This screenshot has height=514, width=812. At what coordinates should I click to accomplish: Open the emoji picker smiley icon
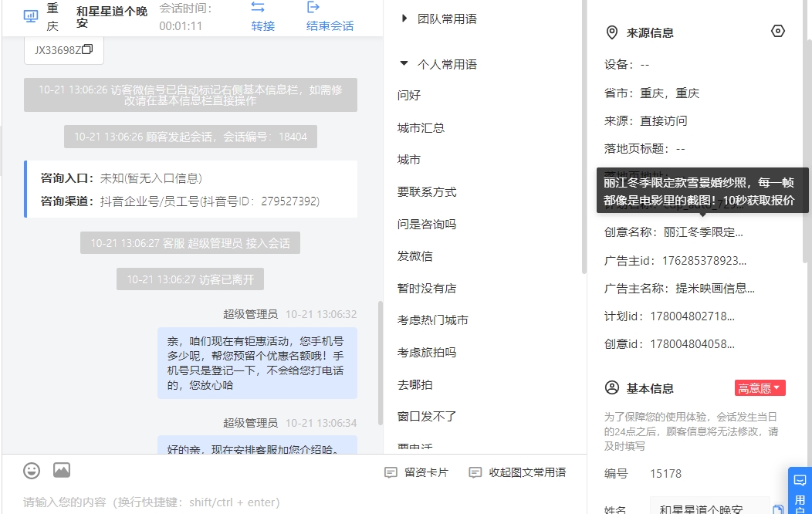[32, 471]
